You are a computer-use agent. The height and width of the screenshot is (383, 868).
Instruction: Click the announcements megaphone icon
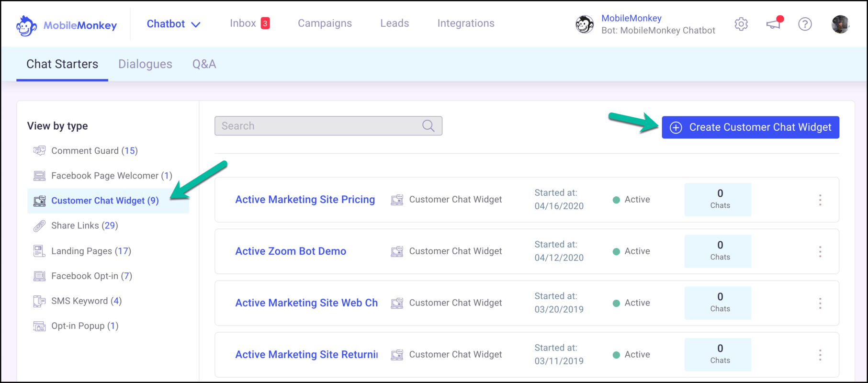[x=774, y=24]
